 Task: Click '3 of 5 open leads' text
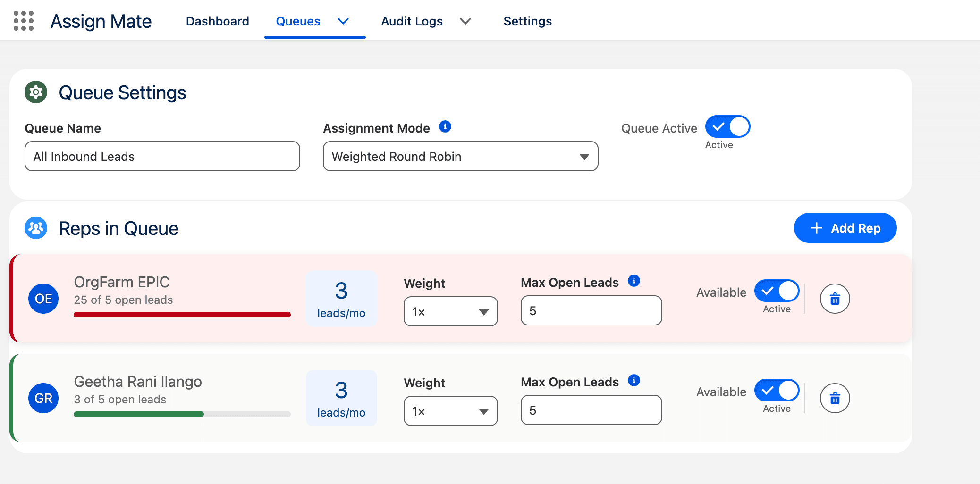click(120, 400)
